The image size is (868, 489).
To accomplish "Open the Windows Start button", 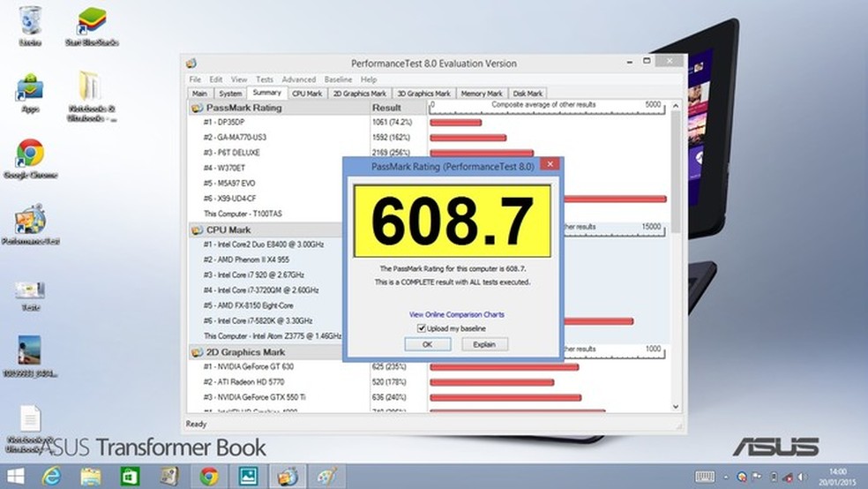I will (16, 476).
